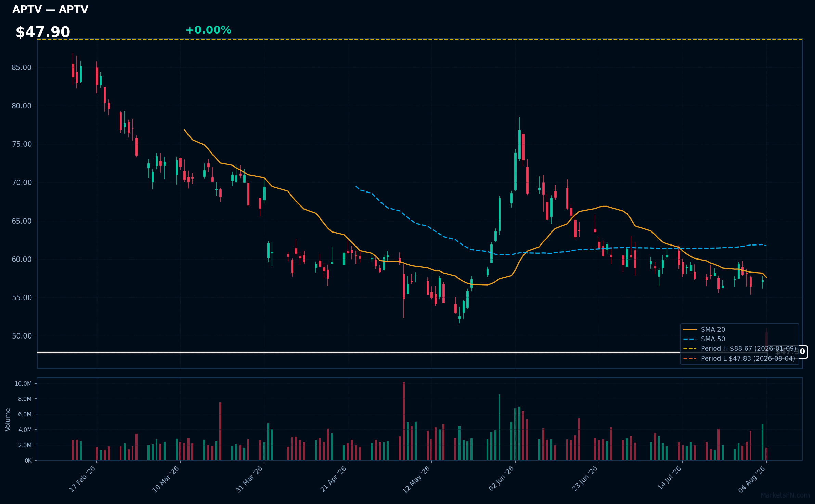Screen dimensions: 815x504
Task: Pick the "17 Feb '26" date label
Action: [x=82, y=479]
